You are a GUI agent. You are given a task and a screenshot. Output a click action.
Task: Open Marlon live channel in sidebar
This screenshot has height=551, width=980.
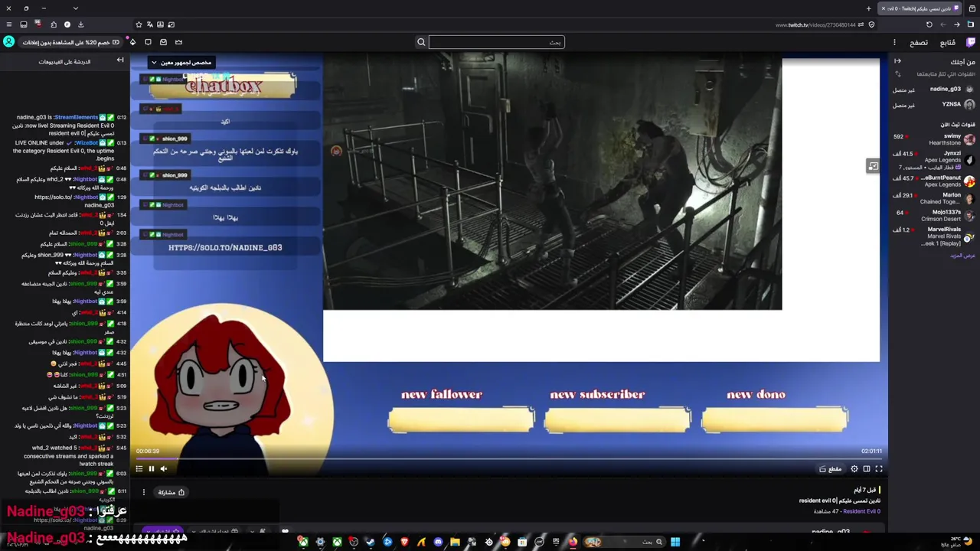click(934, 198)
